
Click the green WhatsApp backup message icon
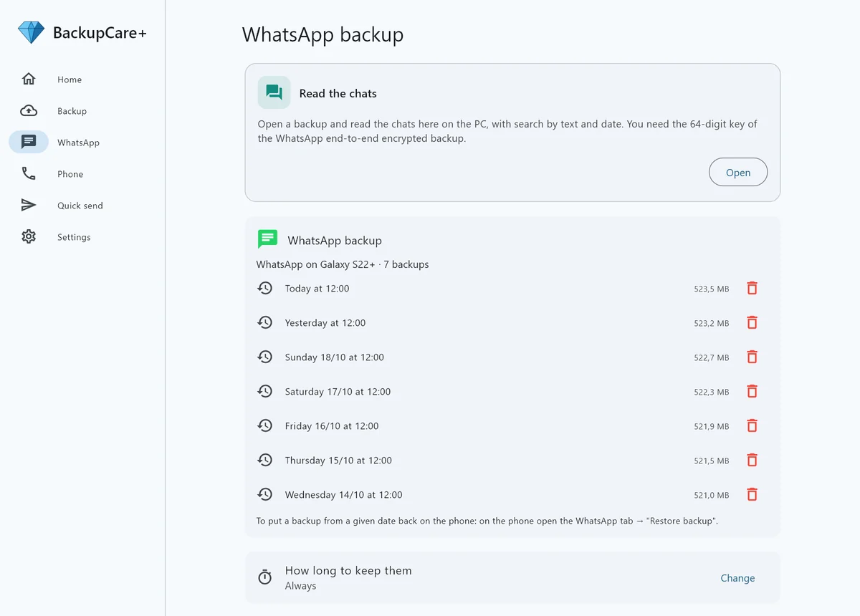pos(267,239)
